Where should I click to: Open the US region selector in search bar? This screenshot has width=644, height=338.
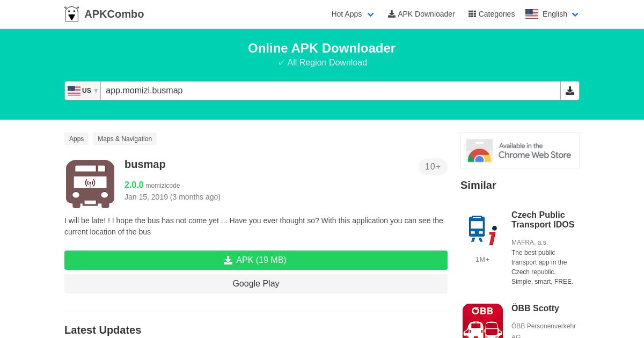(x=83, y=91)
